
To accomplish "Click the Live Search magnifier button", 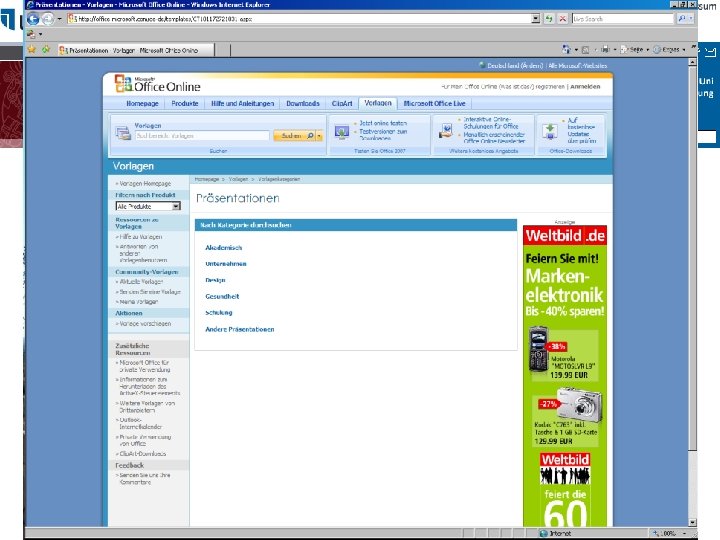I will 681,19.
